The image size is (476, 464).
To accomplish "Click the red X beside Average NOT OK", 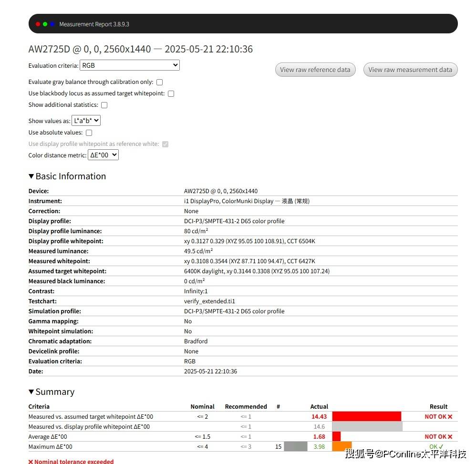I will [450, 437].
